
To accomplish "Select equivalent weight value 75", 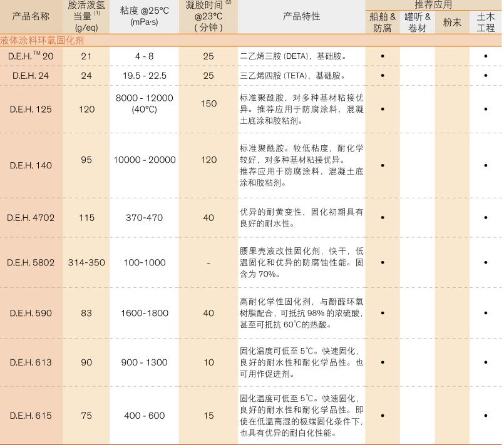I will 86,416.
